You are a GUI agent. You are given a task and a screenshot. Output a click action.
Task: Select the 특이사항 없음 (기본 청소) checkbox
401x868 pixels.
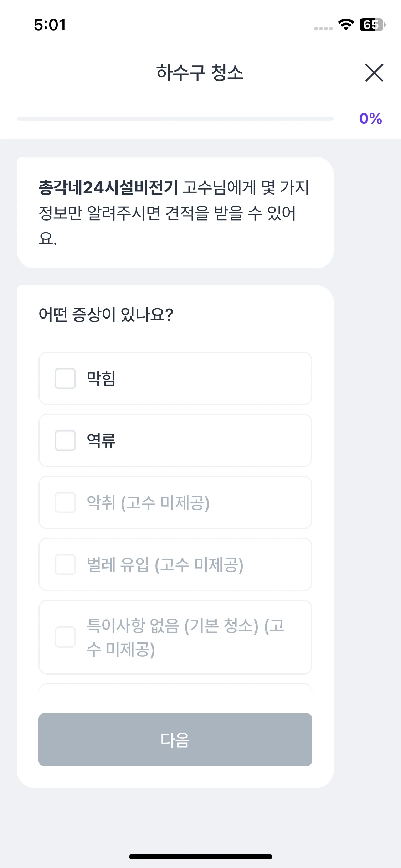pos(65,637)
